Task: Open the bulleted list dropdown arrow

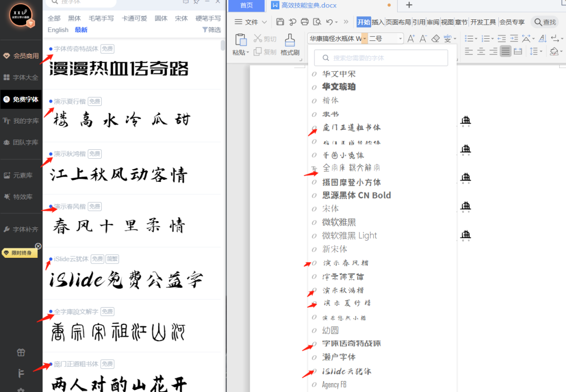Action: click(476, 39)
